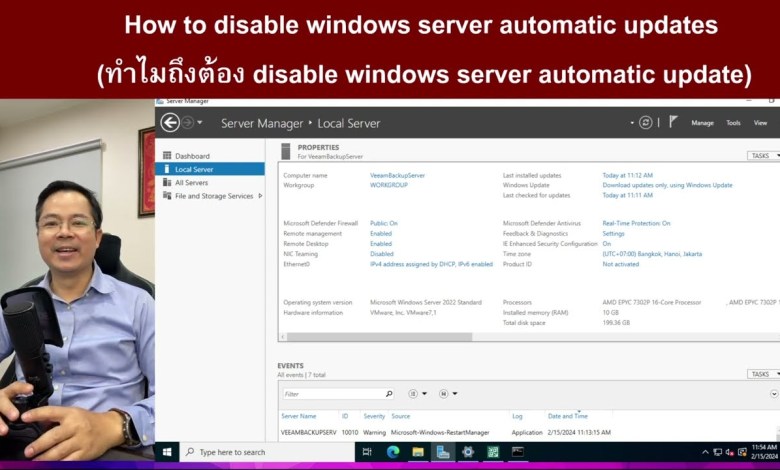Click Last installed updates Today at 11:12 AM
The width and height of the screenshot is (780, 470).
(x=627, y=176)
